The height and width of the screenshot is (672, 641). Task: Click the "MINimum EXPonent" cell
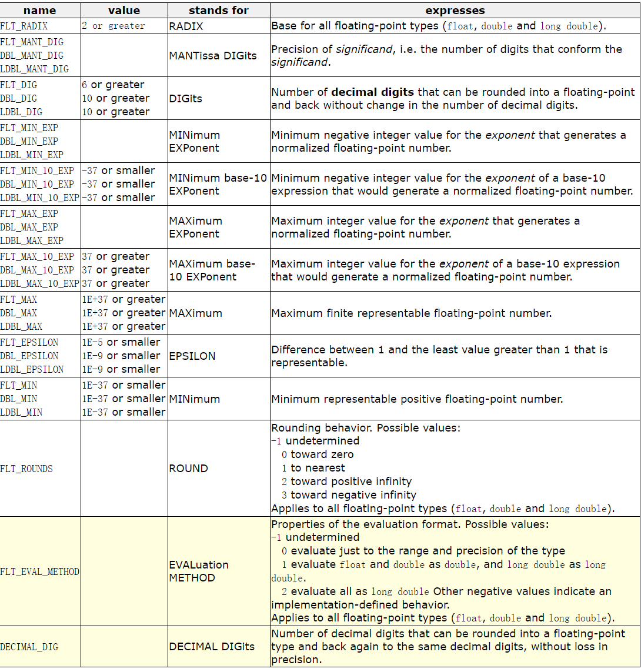195,142
